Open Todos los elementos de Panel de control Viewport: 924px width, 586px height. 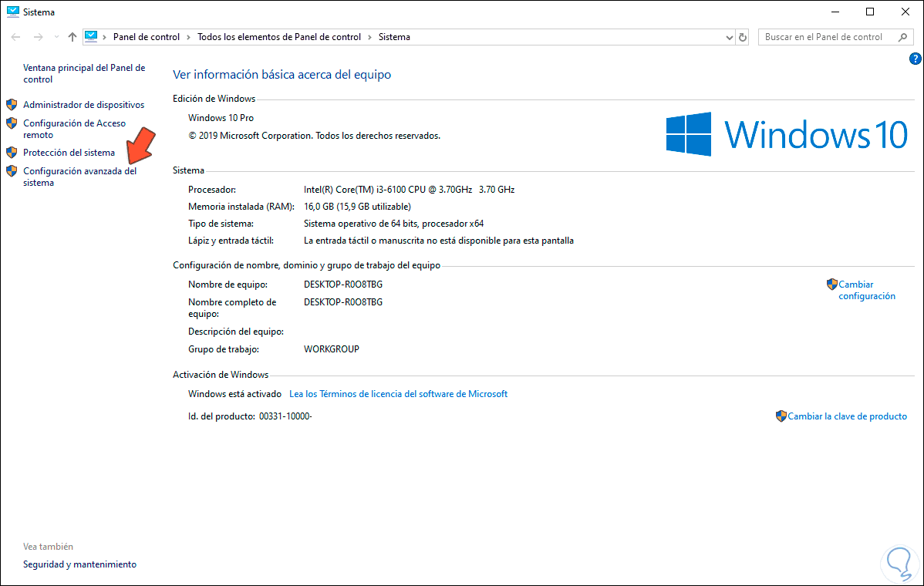(278, 37)
